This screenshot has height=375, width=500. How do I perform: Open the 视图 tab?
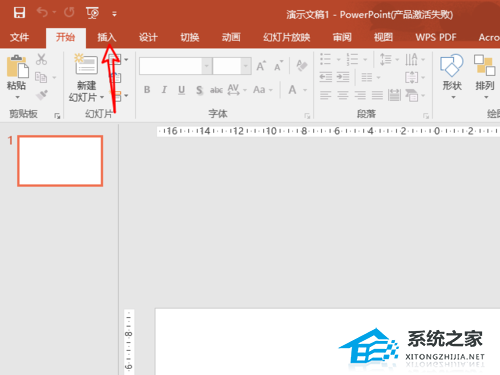(383, 37)
